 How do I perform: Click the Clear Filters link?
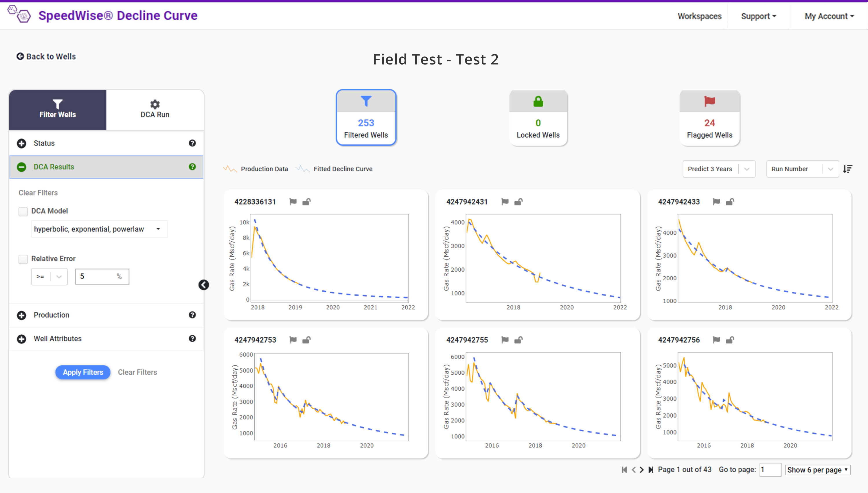(x=137, y=372)
